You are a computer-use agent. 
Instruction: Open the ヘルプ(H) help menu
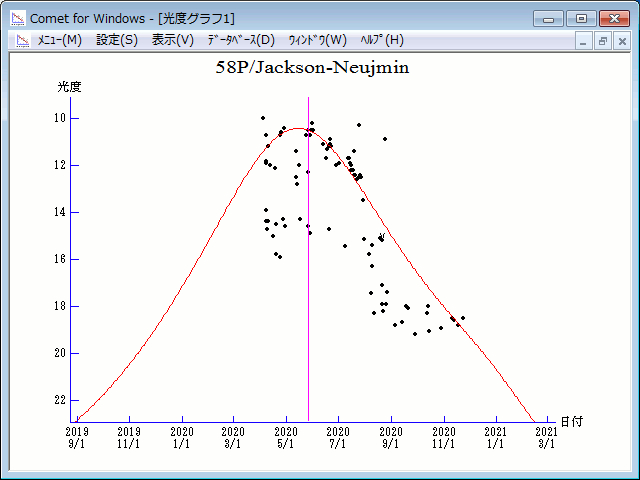pyautogui.click(x=381, y=40)
